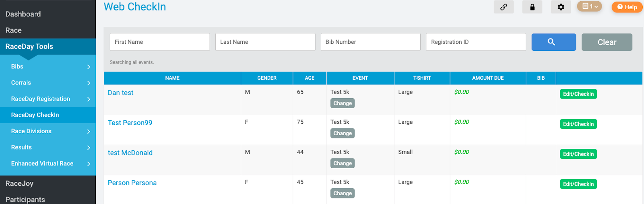Click the padlock icon button
644x204 pixels.
click(x=532, y=7)
